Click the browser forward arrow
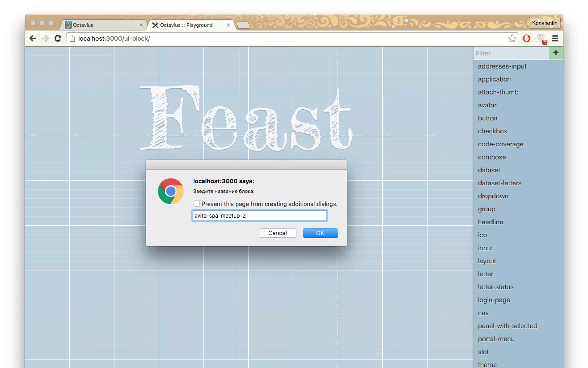This screenshot has width=588, height=368. click(45, 38)
